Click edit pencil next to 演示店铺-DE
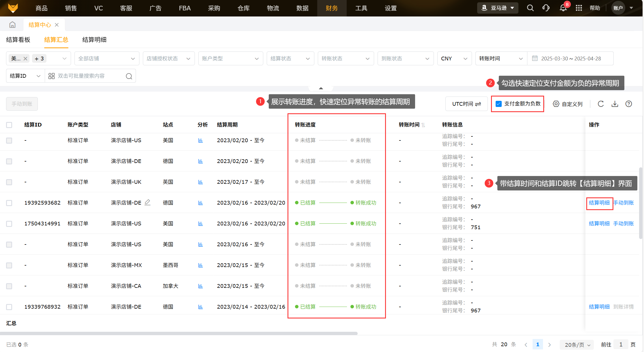This screenshot has height=352, width=644. point(148,202)
